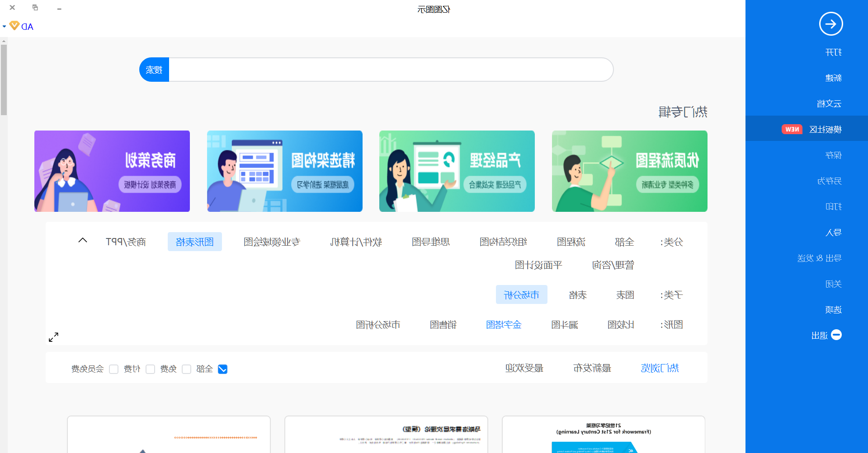Click the diagonal expand arrows icon
Image resolution: width=868 pixels, height=453 pixels.
point(53,337)
